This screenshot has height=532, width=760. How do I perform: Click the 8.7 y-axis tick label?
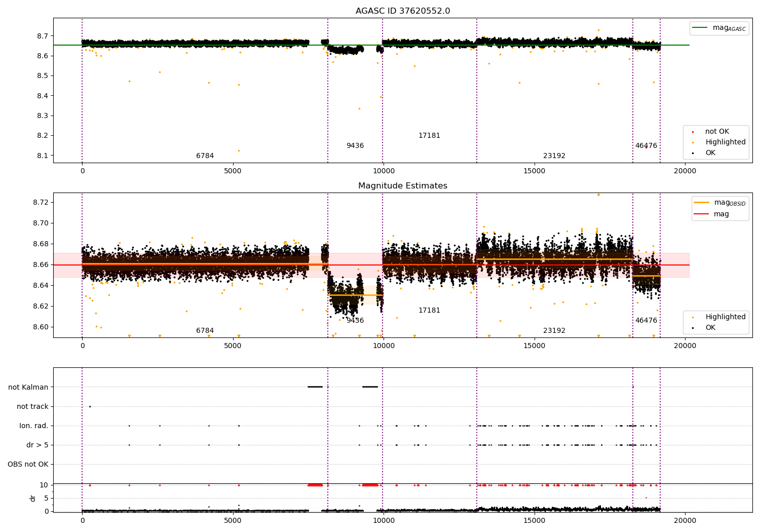(x=42, y=36)
